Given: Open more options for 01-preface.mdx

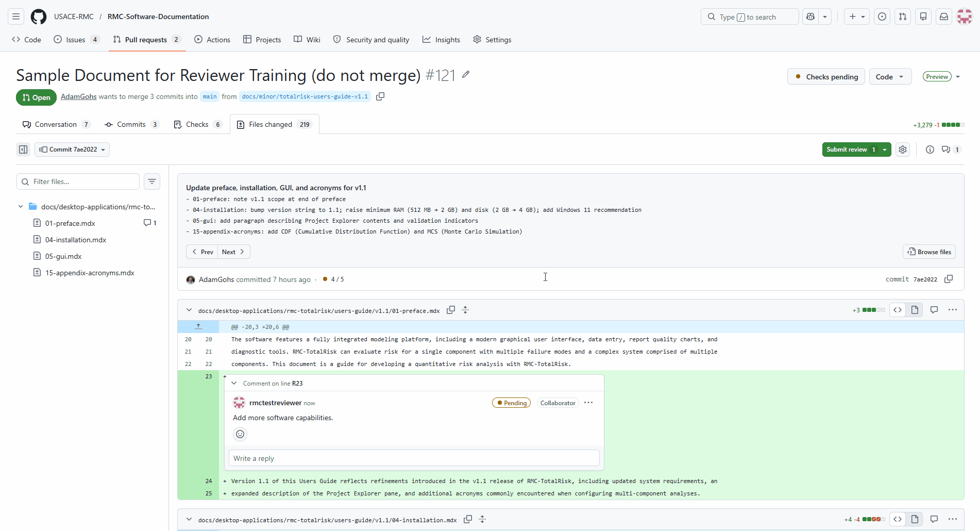Looking at the screenshot, I should tap(953, 310).
